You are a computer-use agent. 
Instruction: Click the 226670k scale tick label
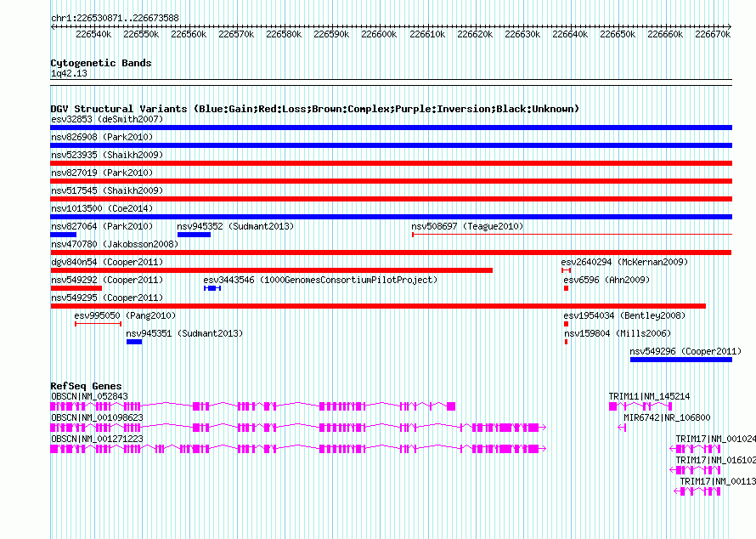pyautogui.click(x=713, y=34)
